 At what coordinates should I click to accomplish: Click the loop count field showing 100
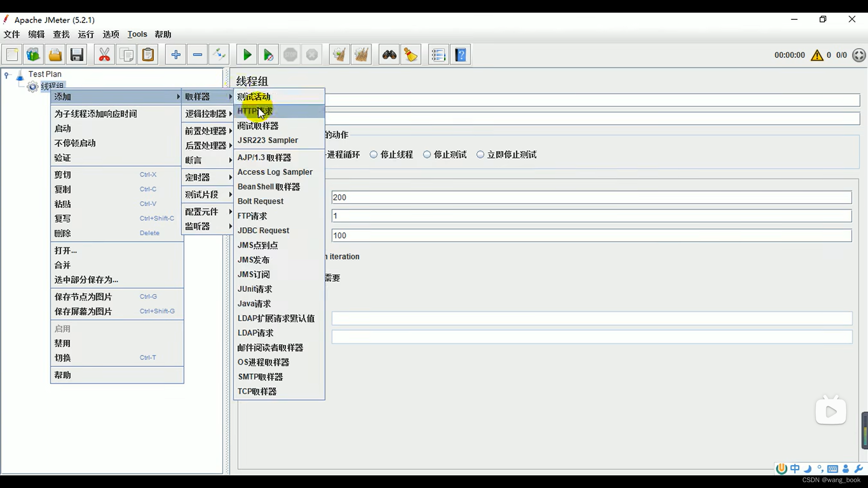(592, 235)
